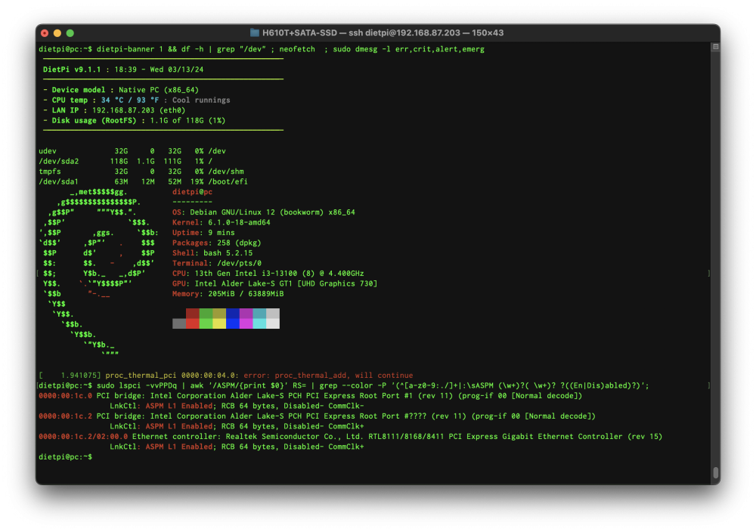Click the LnkCtl line ending 'CommClk-'
The image size is (756, 532).
pos(237,406)
